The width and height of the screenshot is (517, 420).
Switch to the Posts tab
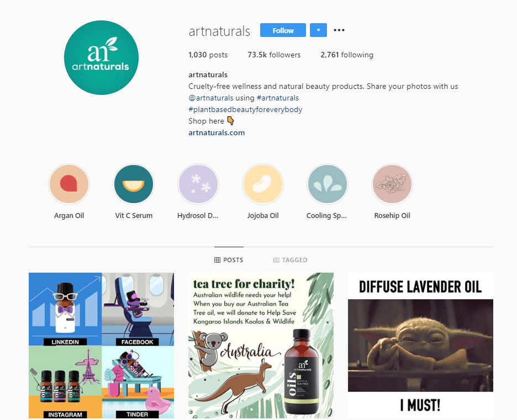[229, 260]
